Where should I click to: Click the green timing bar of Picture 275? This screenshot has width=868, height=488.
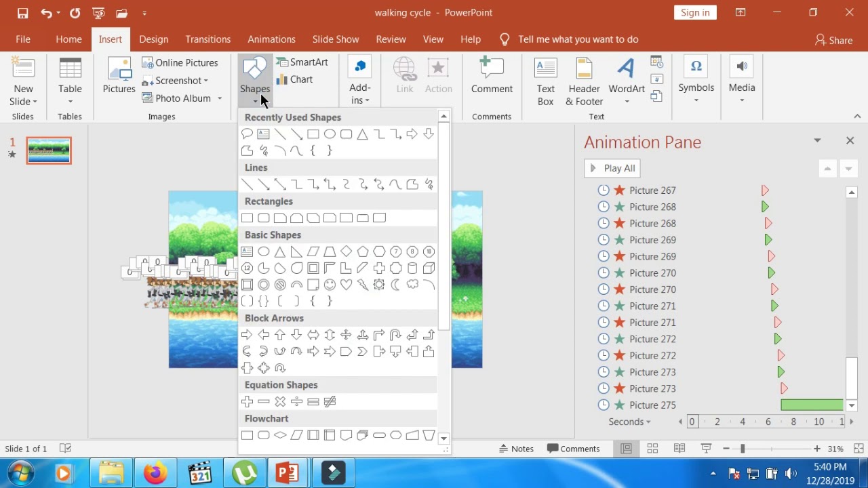click(x=812, y=405)
